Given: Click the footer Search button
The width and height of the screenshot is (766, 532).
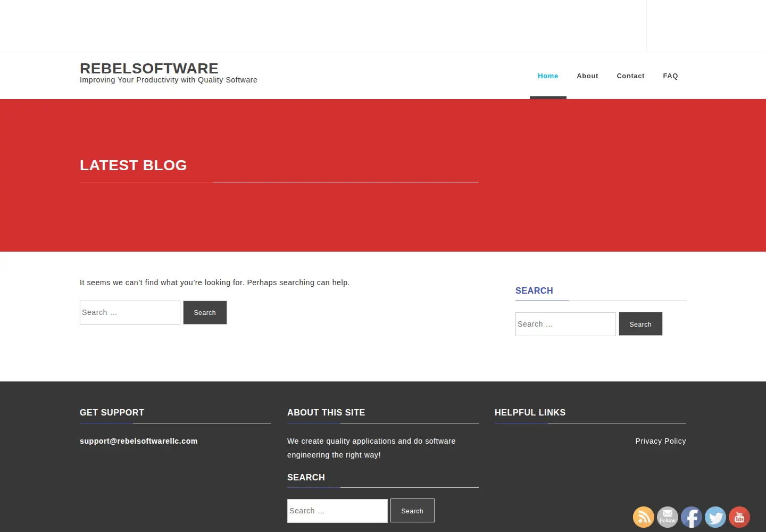Looking at the screenshot, I should click(x=412, y=511).
